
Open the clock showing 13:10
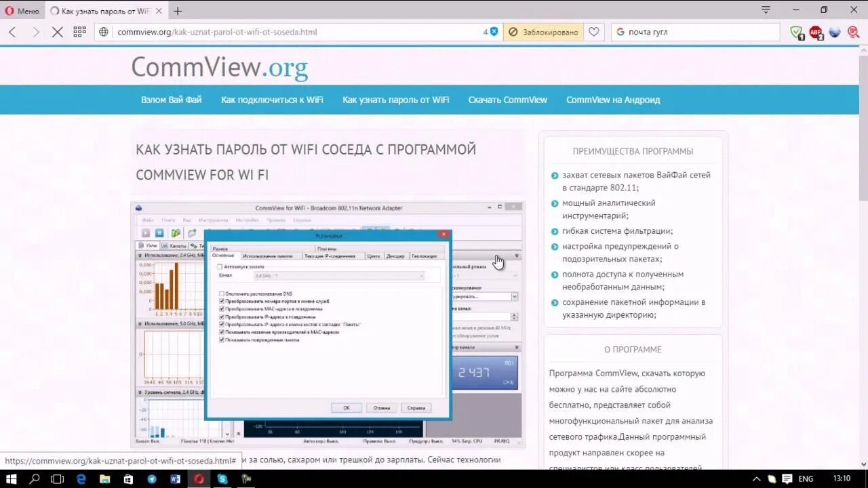(x=841, y=479)
